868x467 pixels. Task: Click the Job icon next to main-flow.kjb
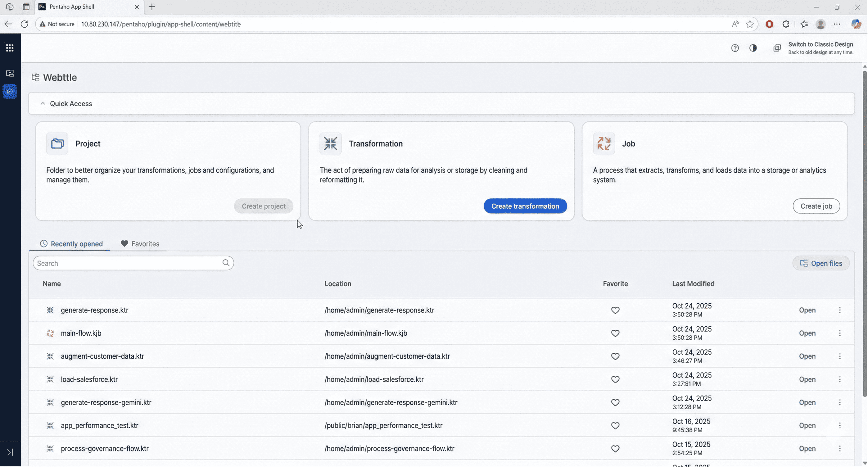point(50,333)
